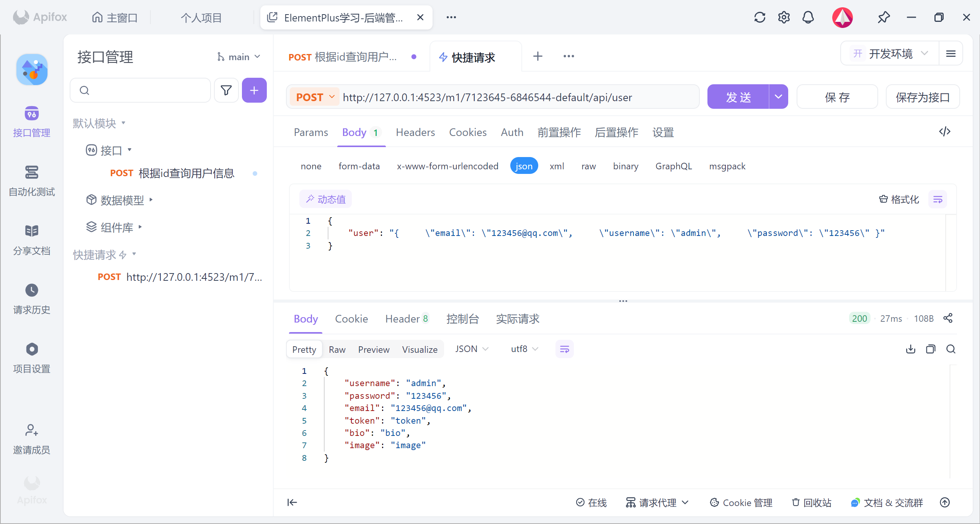Copy response content icon
Image resolution: width=980 pixels, height=524 pixels.
(931, 349)
